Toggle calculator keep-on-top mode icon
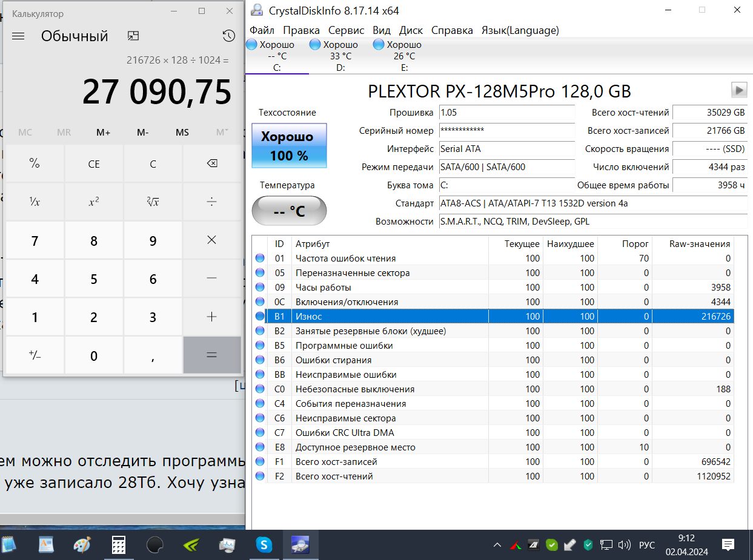Image resolution: width=753 pixels, height=560 pixels. tap(133, 36)
